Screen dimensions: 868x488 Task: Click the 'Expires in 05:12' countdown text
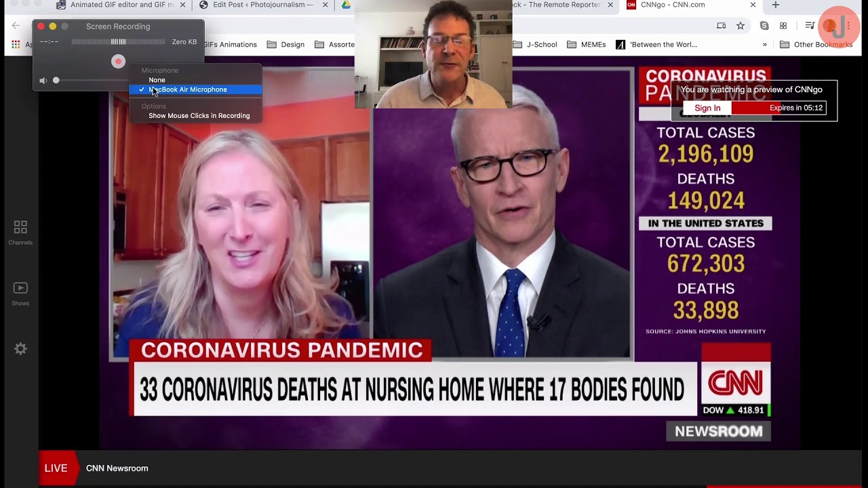(796, 108)
